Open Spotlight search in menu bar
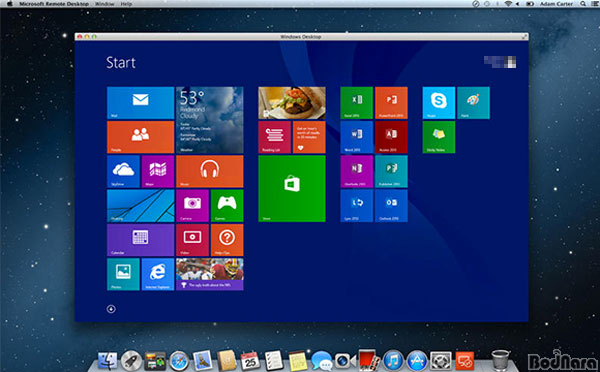600x372 pixels. click(583, 4)
